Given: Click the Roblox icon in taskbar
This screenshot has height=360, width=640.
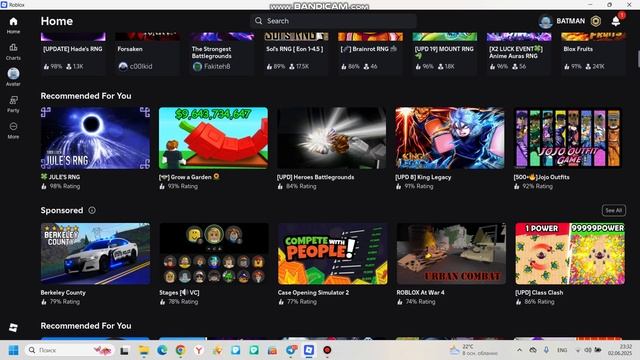Looking at the screenshot, I should tap(309, 350).
